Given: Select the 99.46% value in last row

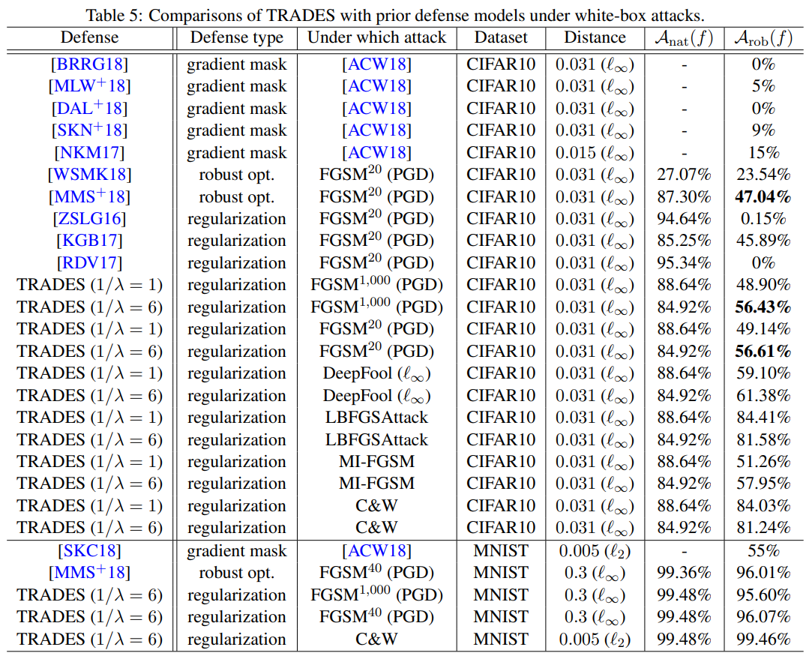Looking at the screenshot, I should (x=763, y=640).
